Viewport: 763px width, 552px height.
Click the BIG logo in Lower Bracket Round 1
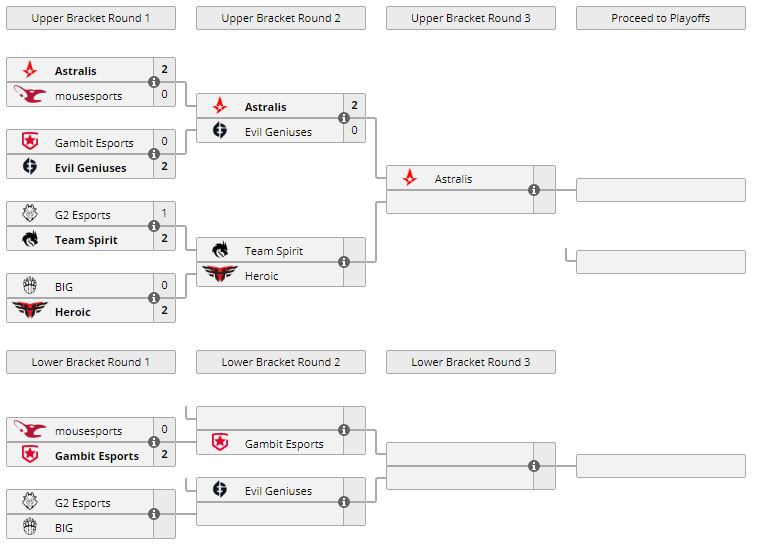(30, 527)
